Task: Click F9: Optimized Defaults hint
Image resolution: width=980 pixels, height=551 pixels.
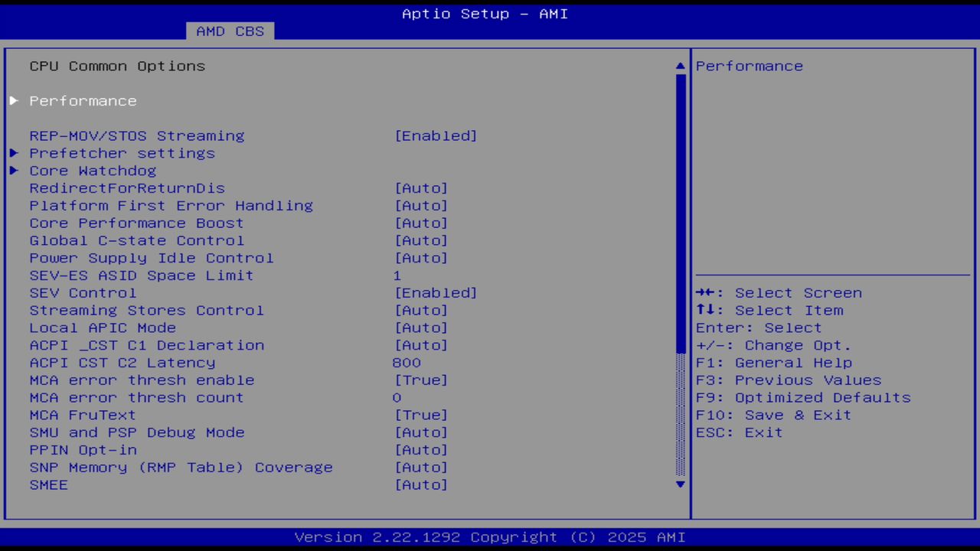Action: tap(803, 398)
